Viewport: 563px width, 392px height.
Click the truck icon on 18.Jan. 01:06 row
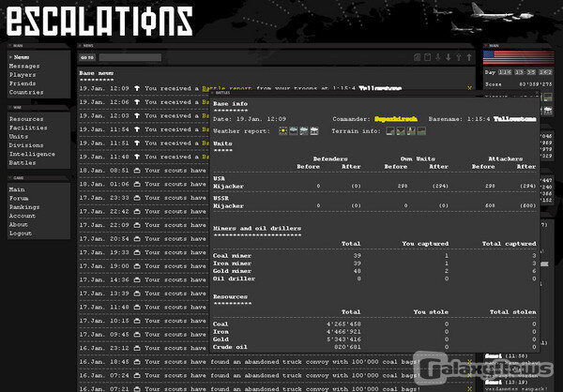(x=137, y=184)
